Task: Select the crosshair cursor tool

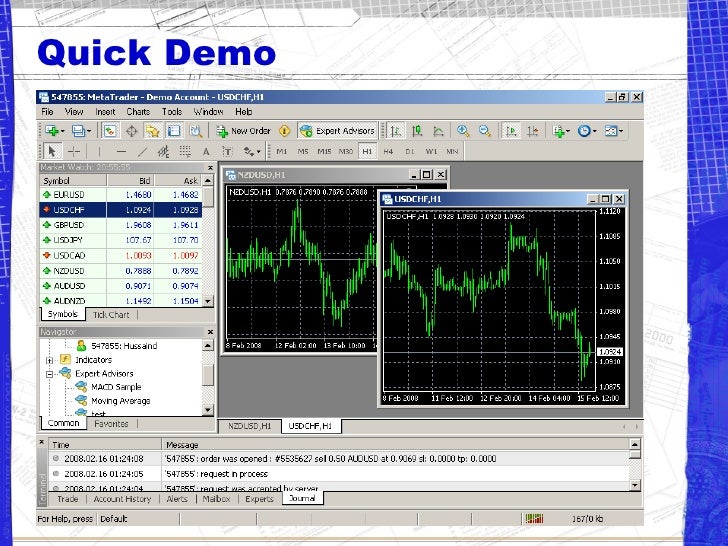Action: tap(74, 151)
